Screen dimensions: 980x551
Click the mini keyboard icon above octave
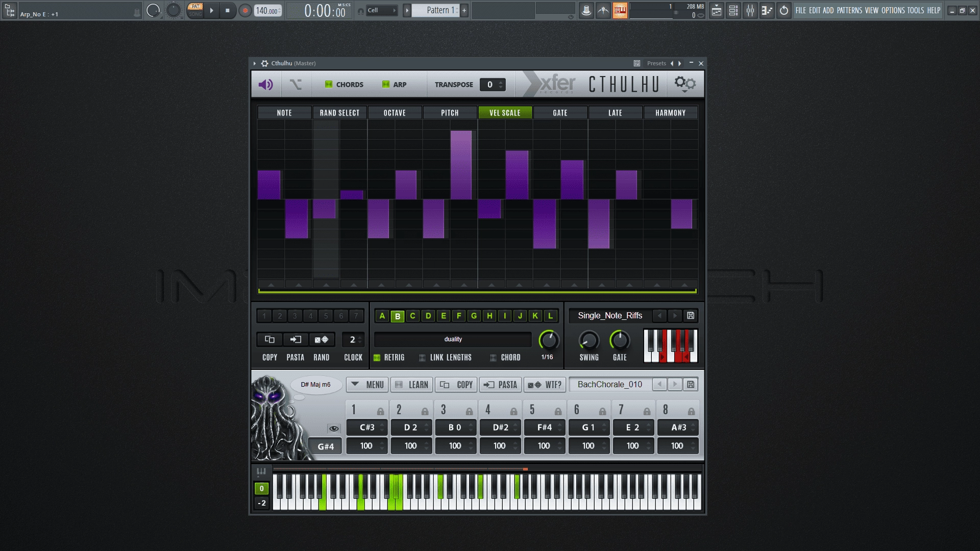coord(261,472)
